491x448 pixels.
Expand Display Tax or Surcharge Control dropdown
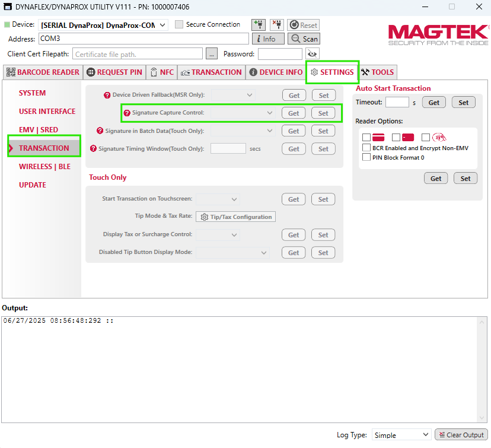click(x=218, y=234)
